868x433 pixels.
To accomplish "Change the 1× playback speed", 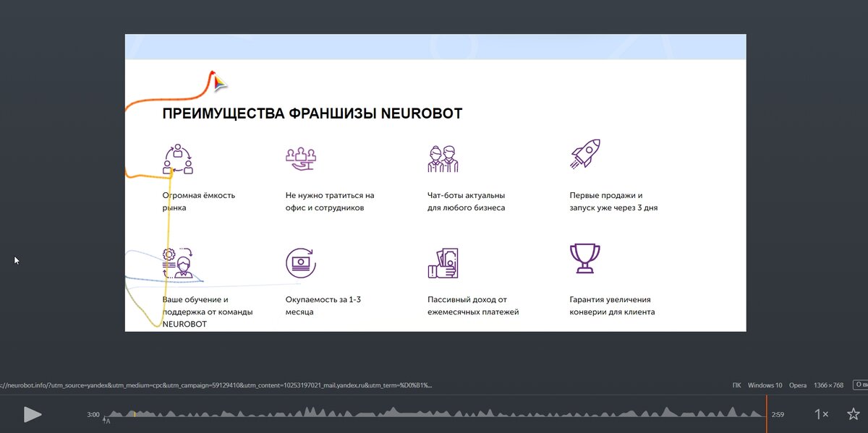I will 822,414.
